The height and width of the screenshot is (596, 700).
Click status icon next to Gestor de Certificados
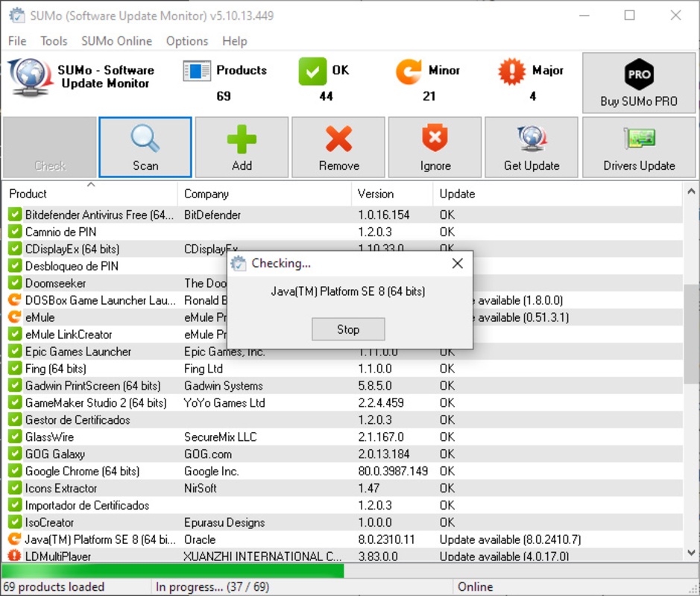[x=15, y=419]
